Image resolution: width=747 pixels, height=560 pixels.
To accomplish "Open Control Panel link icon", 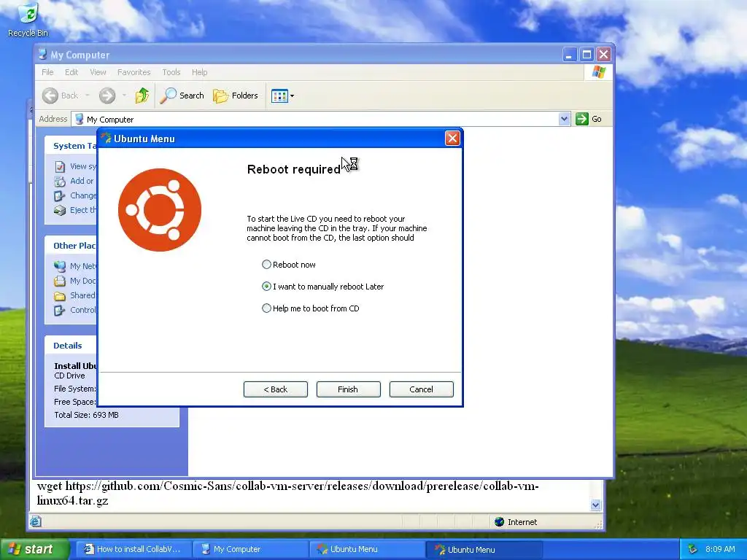I will point(60,311).
